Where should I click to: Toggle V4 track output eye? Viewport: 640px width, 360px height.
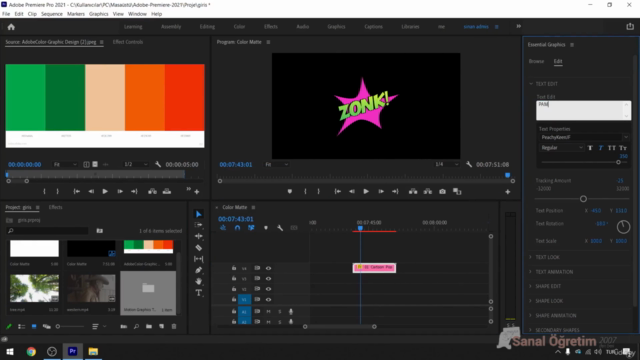pyautogui.click(x=268, y=268)
